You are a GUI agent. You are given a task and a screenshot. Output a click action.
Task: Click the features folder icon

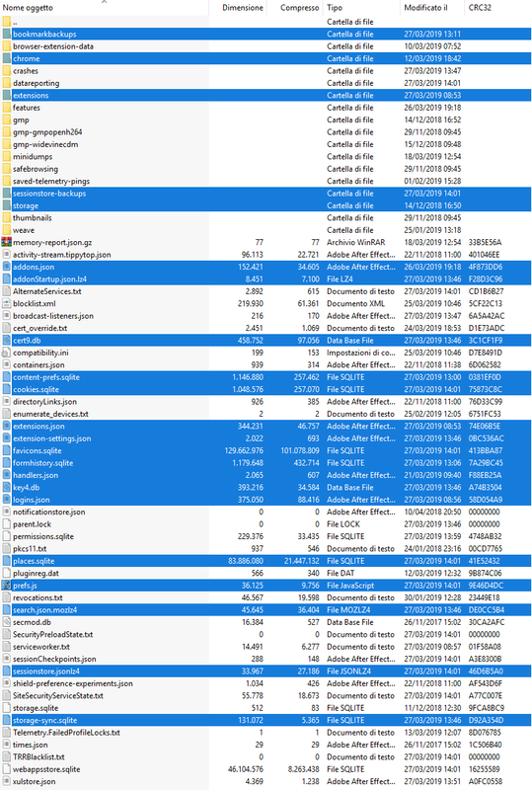tap(6, 108)
